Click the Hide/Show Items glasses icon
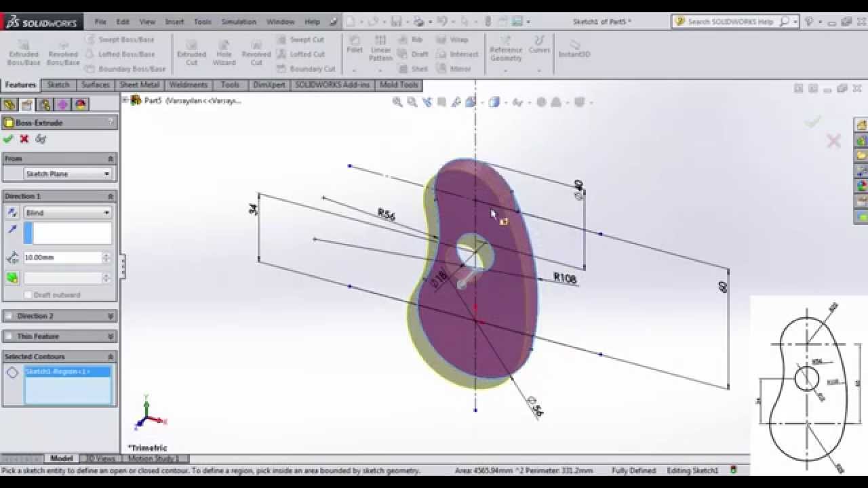 (519, 102)
